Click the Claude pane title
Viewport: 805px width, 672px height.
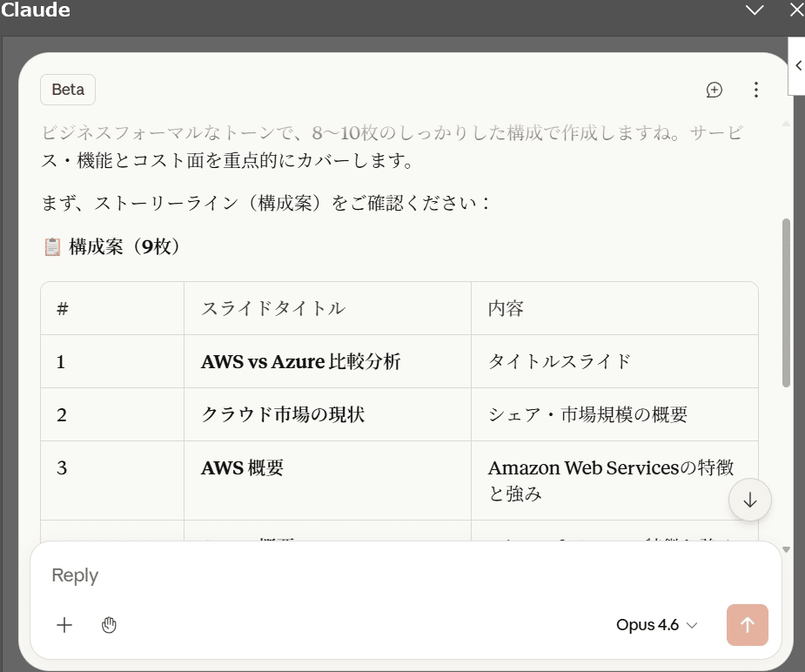click(x=36, y=10)
